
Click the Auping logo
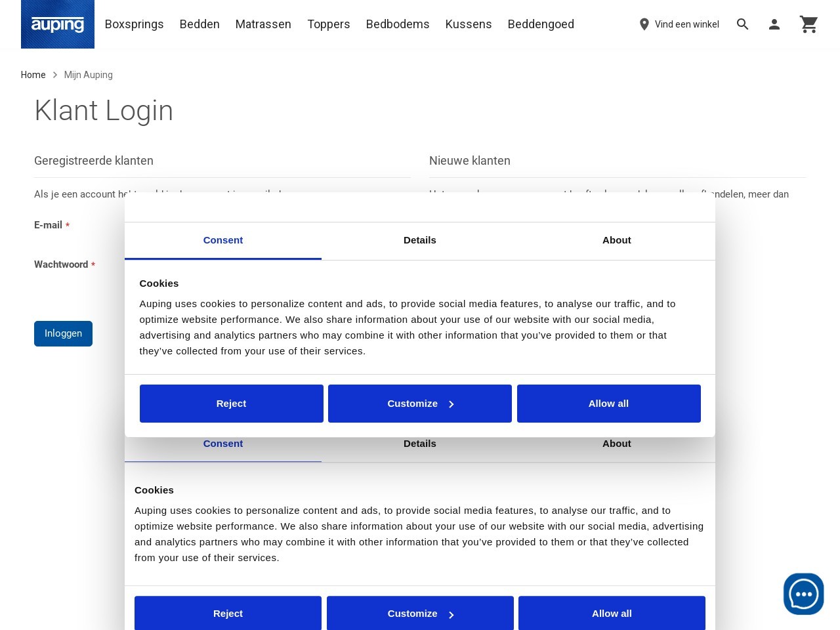(x=58, y=24)
